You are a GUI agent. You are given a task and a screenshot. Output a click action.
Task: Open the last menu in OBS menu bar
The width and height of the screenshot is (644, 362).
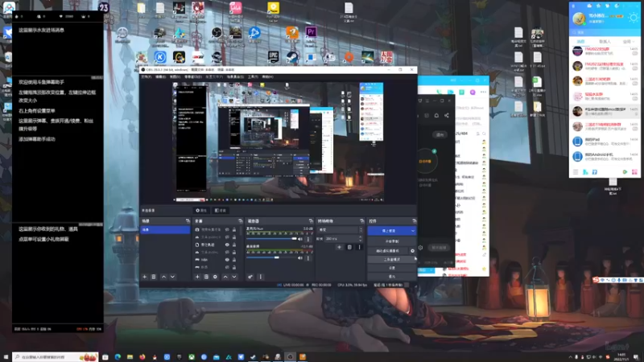pos(268,76)
